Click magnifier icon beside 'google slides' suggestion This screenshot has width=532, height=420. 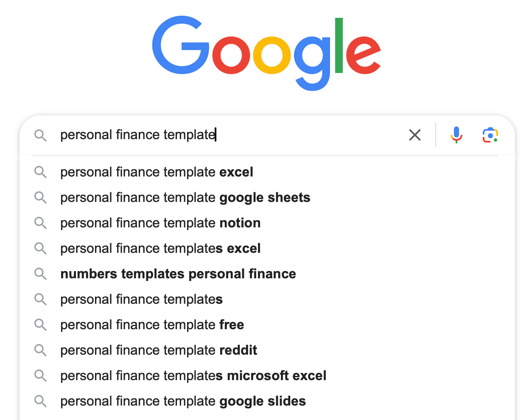41,401
